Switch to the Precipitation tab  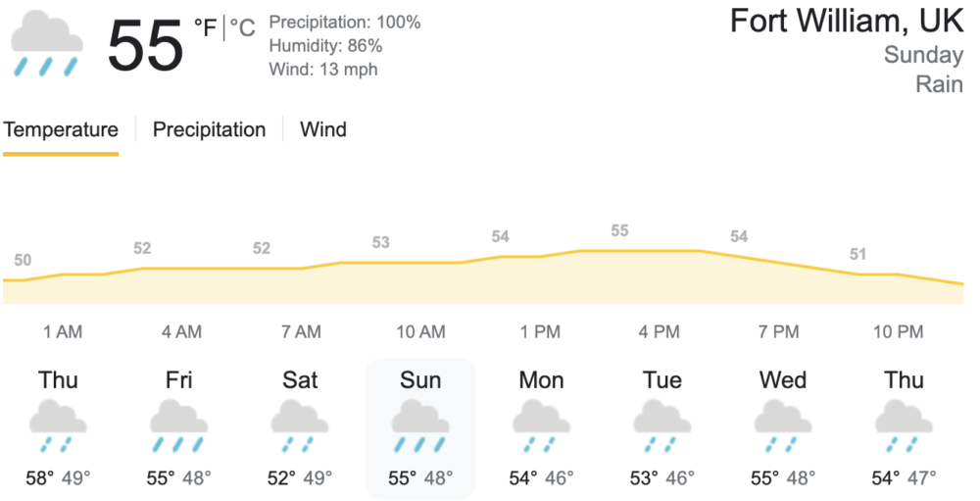coord(209,129)
